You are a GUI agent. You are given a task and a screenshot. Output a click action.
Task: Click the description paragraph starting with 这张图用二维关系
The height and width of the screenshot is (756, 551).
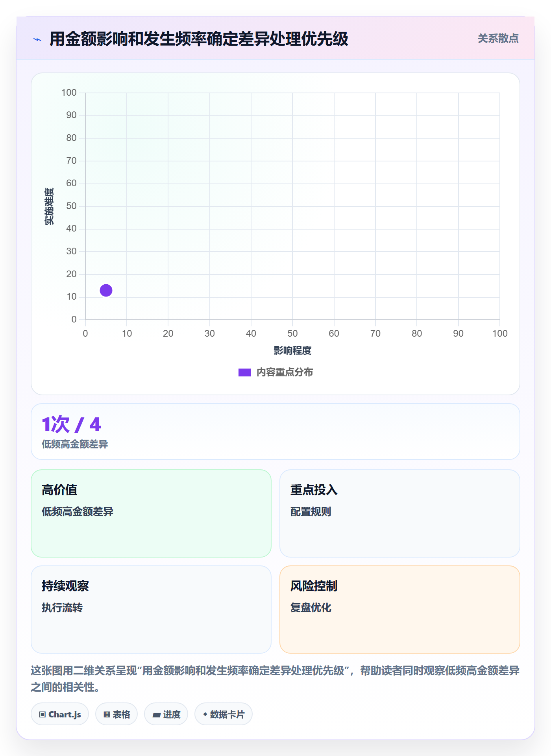[x=275, y=679]
